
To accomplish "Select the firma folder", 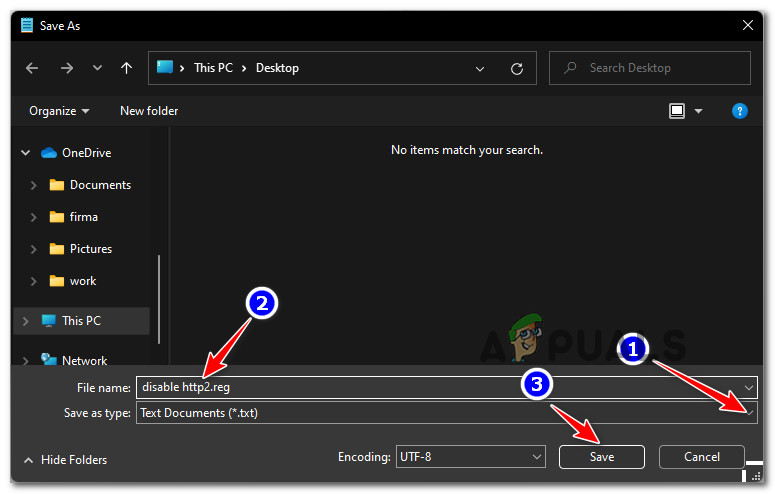I will tap(84, 217).
